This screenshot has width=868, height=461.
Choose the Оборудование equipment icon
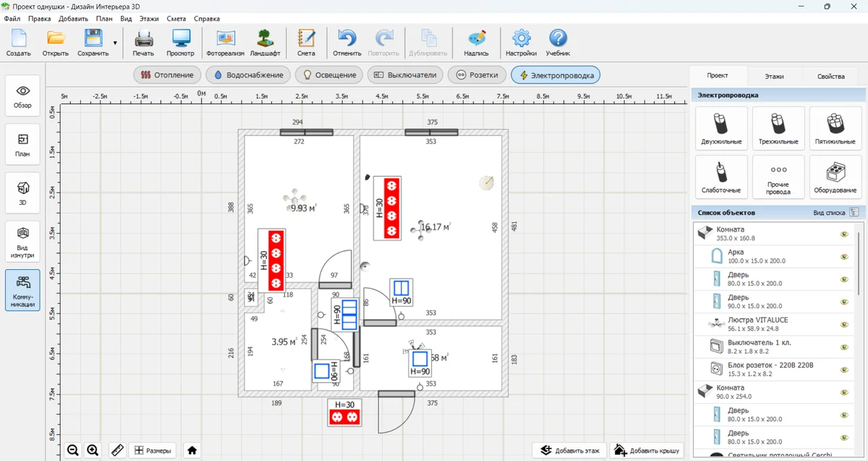(835, 177)
